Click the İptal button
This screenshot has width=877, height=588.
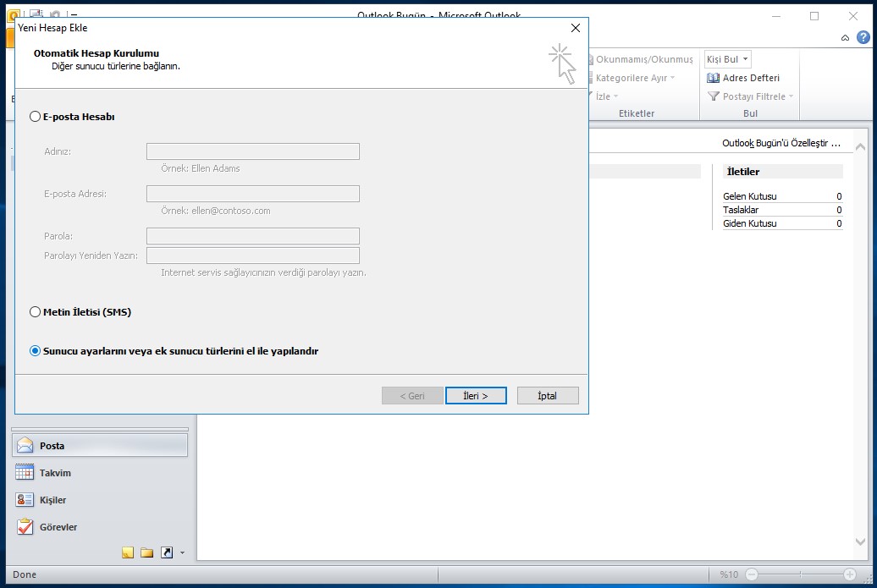click(548, 396)
